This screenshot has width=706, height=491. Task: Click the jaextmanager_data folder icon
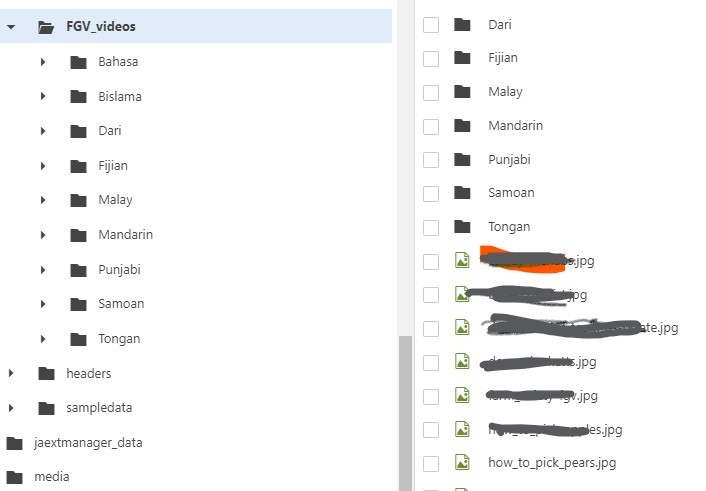(x=14, y=443)
